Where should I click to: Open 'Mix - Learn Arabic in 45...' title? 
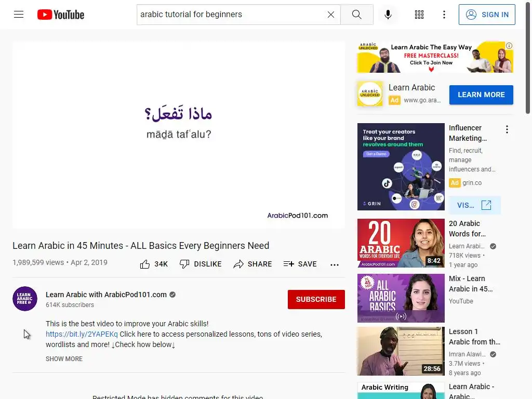coord(470,284)
